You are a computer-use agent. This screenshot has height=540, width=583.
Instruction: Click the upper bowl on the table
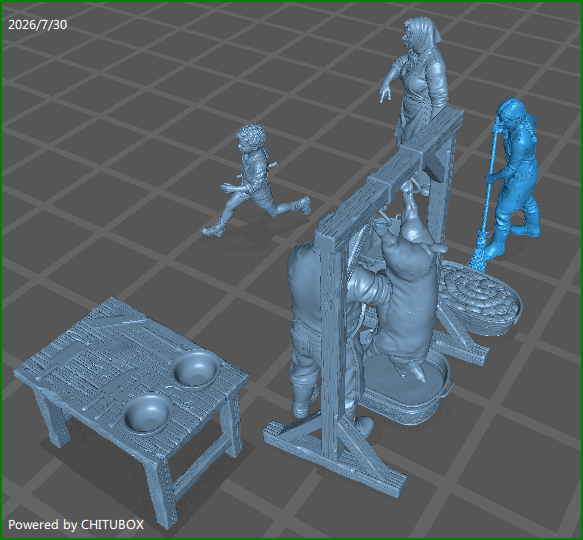(x=196, y=369)
